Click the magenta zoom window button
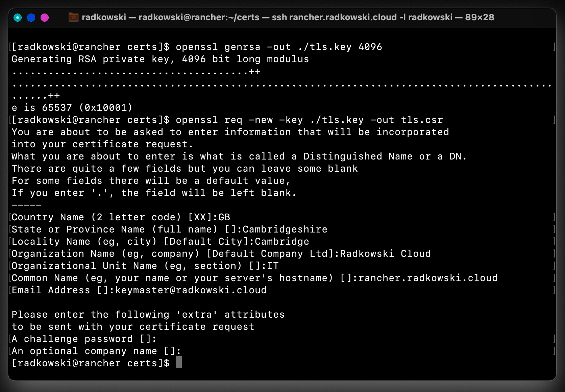Viewport: 565px width, 392px height. tap(45, 18)
